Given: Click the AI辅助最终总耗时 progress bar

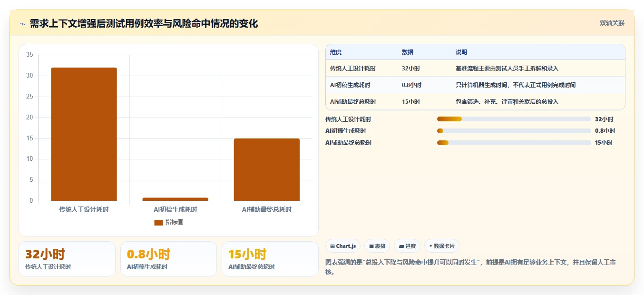Looking at the screenshot, I should pos(514,143).
